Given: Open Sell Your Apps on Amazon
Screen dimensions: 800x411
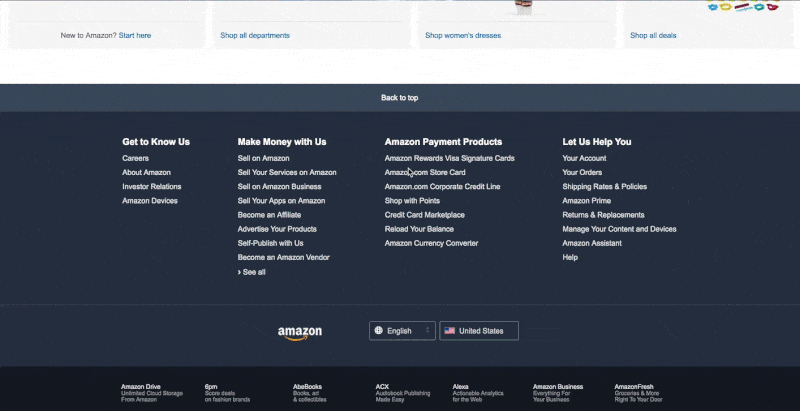Looking at the screenshot, I should click(281, 201).
